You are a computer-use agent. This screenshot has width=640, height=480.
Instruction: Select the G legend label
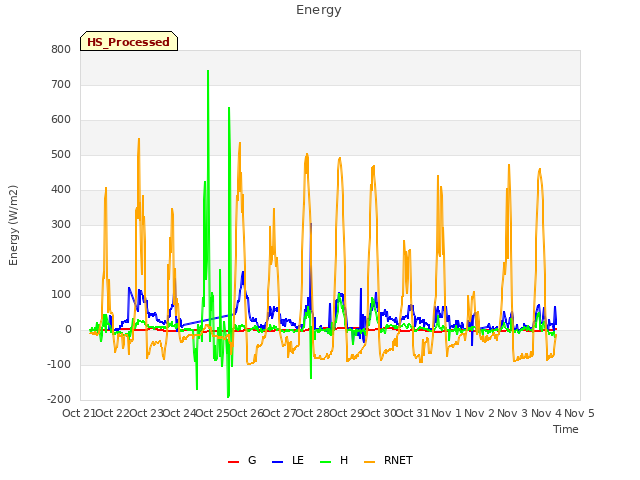[x=252, y=460]
